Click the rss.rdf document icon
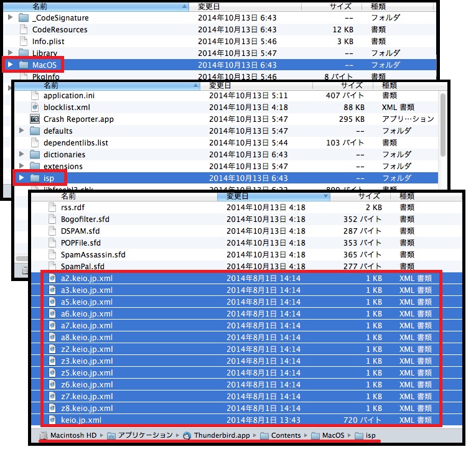476x457 pixels. (x=53, y=207)
